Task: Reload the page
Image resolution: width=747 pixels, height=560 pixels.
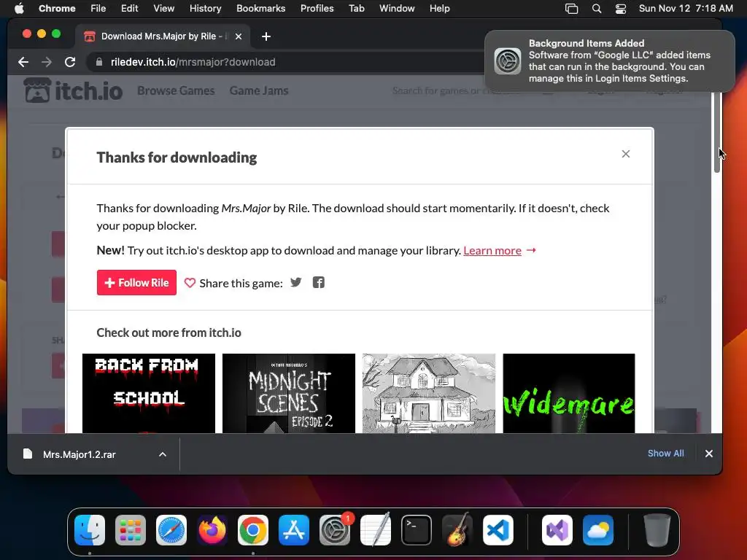Action: point(70,62)
